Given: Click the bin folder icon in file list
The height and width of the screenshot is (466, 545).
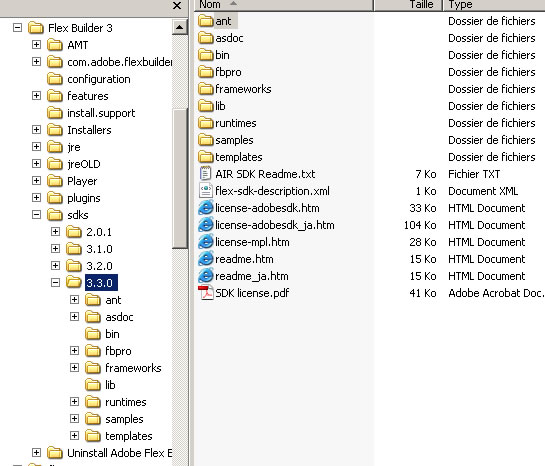Looking at the screenshot, I should 205,55.
